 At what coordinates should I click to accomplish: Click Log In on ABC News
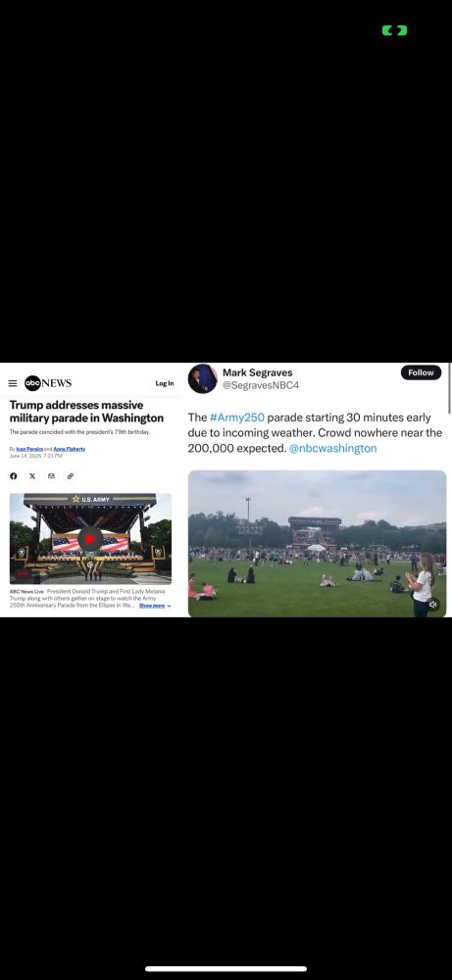(165, 383)
